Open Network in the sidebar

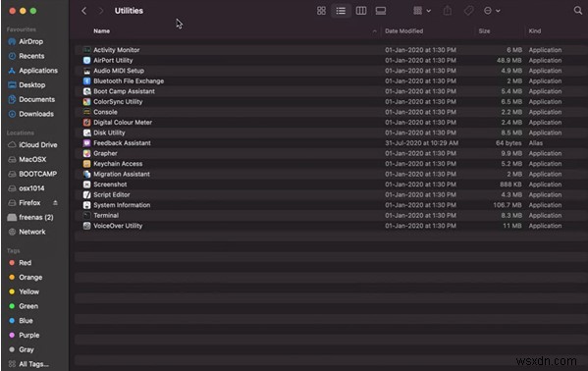(32, 232)
